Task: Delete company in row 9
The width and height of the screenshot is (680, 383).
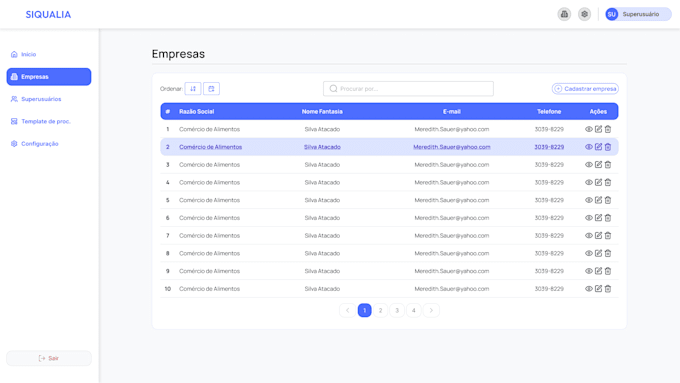Action: [x=608, y=271]
